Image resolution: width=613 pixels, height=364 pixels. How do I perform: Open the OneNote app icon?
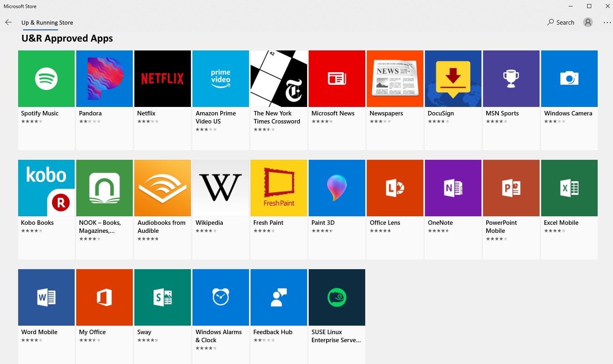click(x=453, y=188)
